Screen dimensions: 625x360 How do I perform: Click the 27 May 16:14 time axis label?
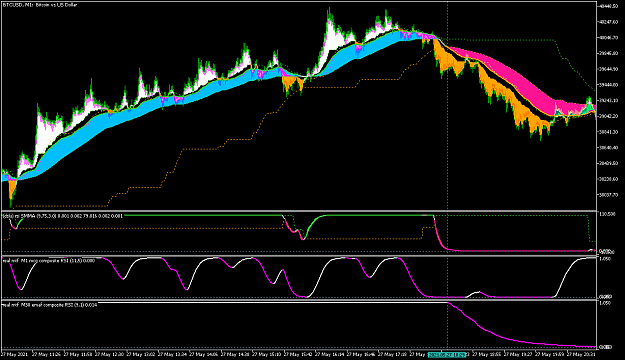(329, 354)
